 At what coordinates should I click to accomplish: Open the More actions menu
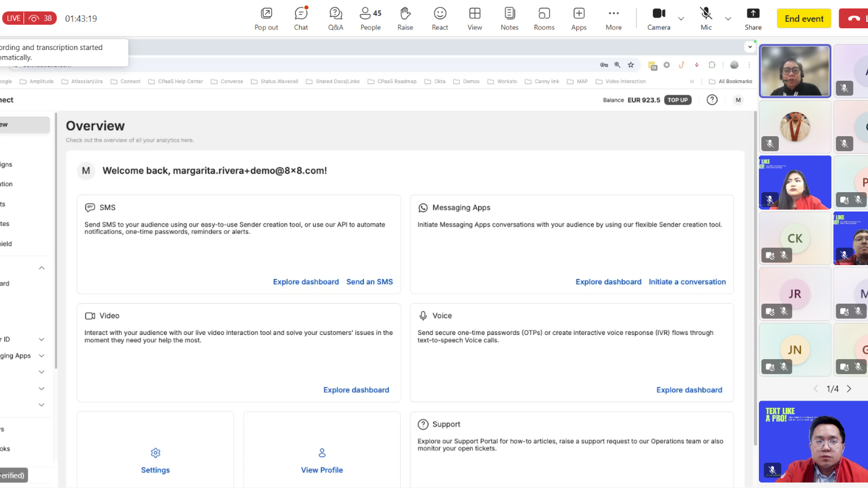(614, 18)
